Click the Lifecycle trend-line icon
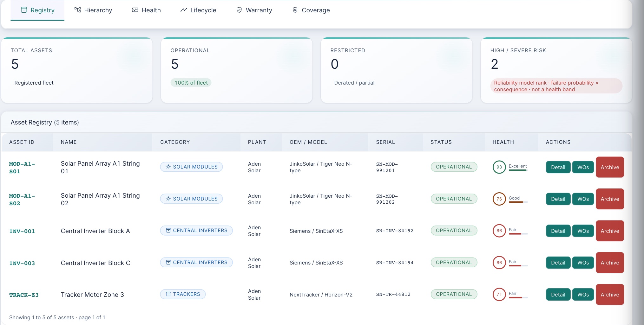644x325 pixels. [184, 10]
